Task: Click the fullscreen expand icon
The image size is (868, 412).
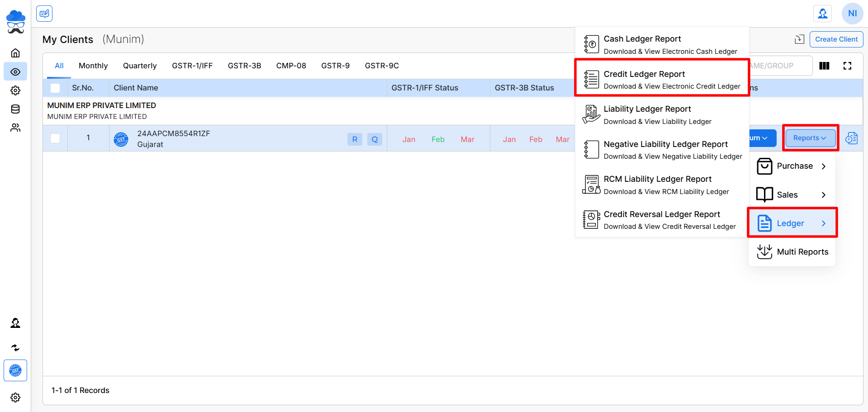Action: pos(847,66)
